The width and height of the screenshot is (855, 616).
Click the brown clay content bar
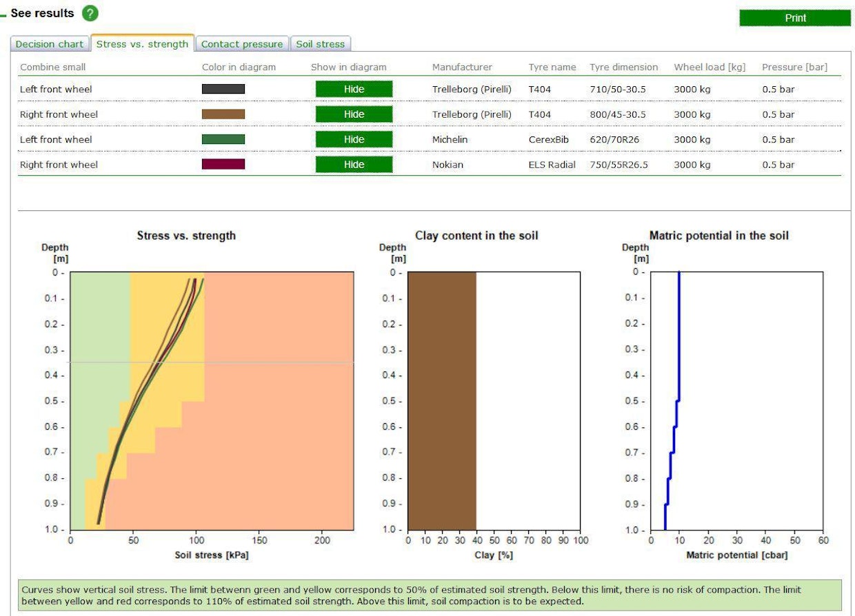tap(442, 400)
